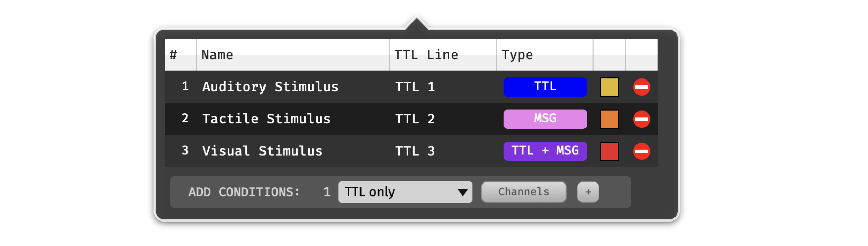
Task: Toggle the purple TTL + MSG type
Action: point(545,151)
